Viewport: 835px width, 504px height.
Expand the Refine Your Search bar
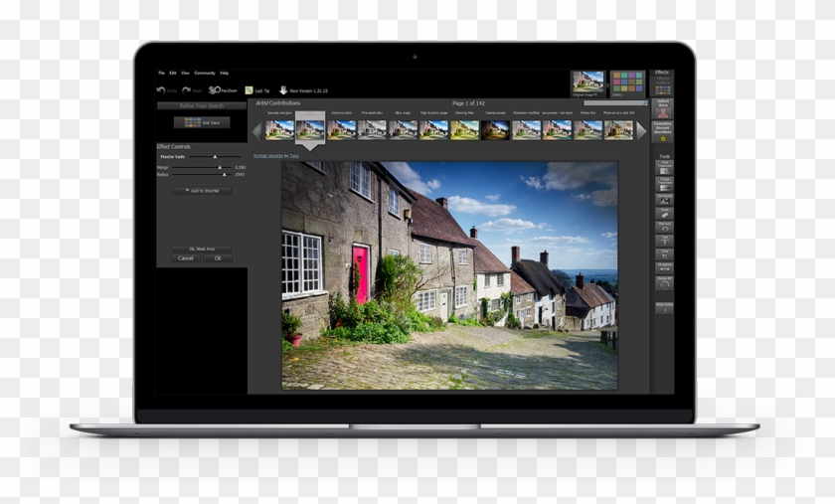[201, 105]
